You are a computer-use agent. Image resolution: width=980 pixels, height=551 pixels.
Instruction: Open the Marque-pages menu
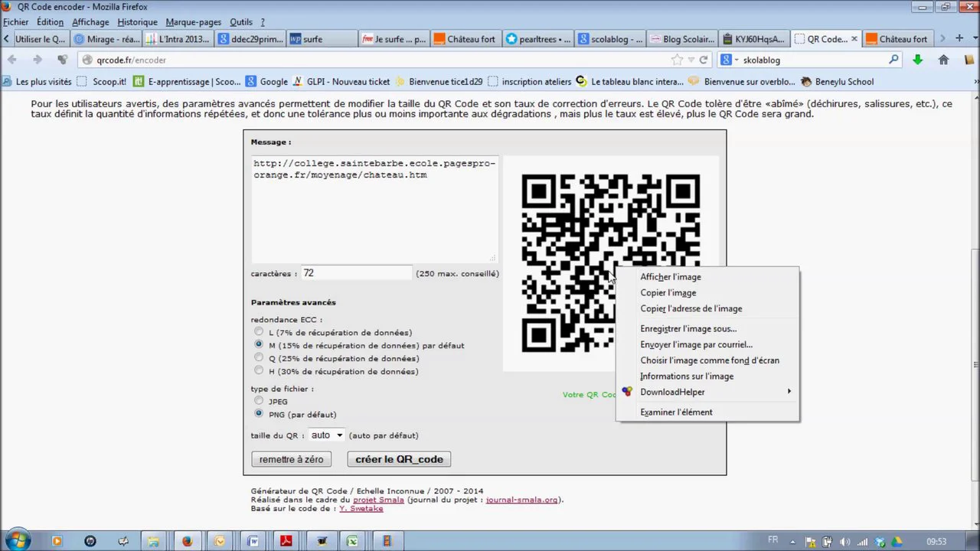(x=192, y=22)
